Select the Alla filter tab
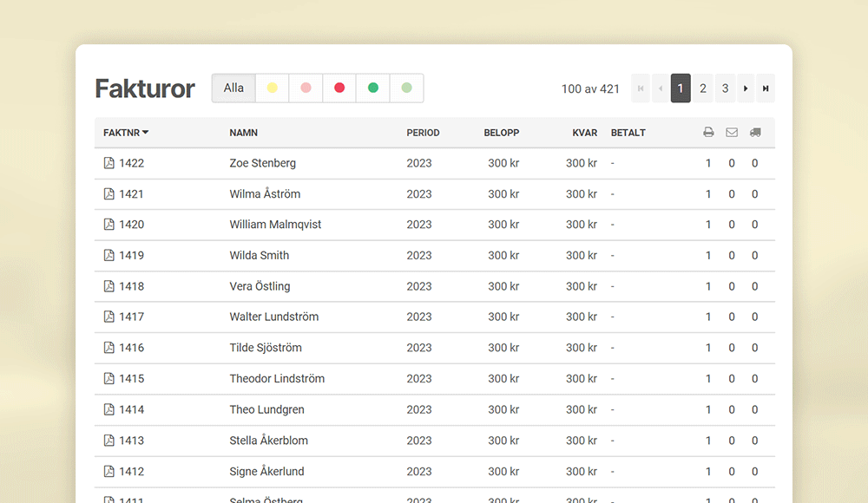The height and width of the screenshot is (503, 868). [233, 88]
